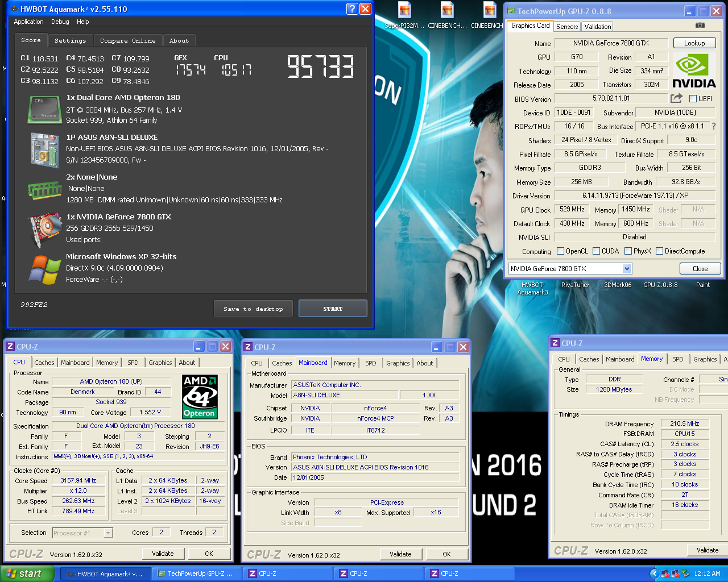Screen dimensions: 728x582
Task: Switch to Aquamark About tab
Action: tap(179, 40)
